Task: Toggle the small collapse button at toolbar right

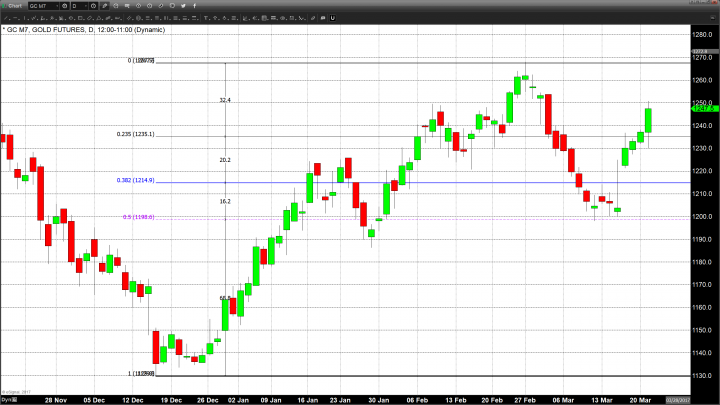Action: click(711, 18)
